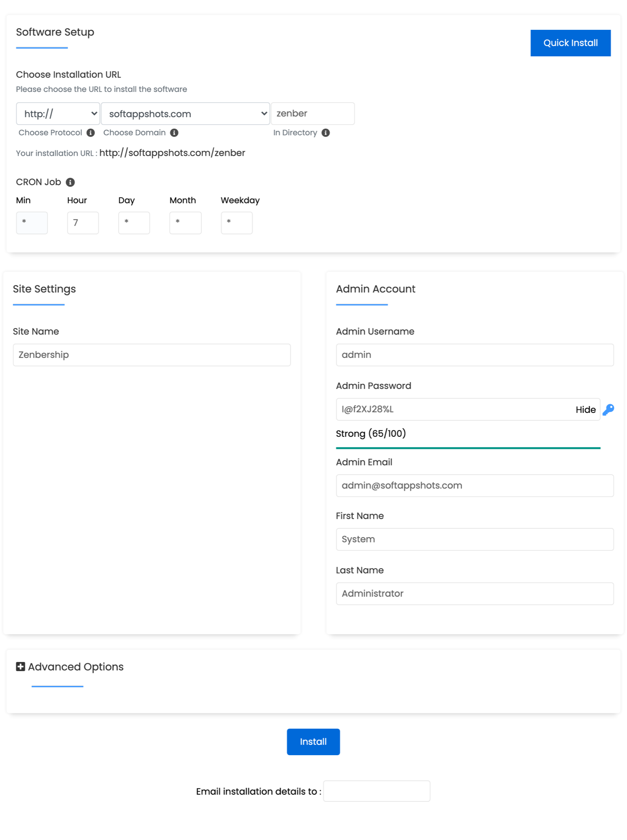Image resolution: width=627 pixels, height=840 pixels.
Task: Click the Last Name field
Action: point(475,594)
